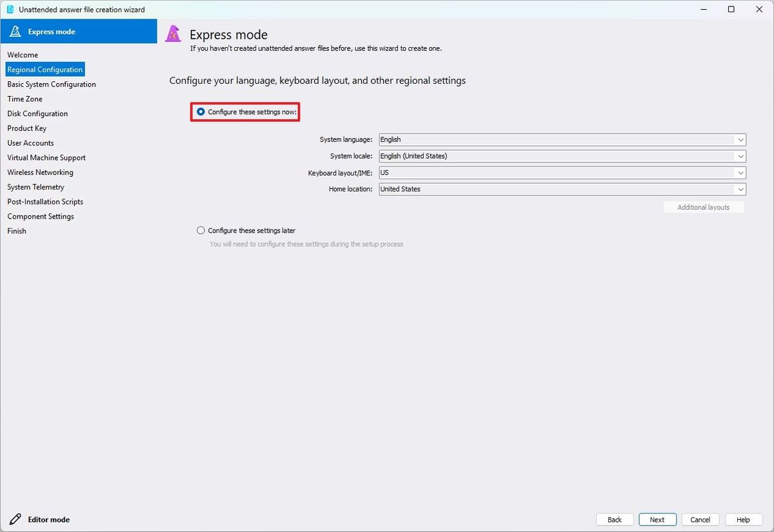Open the Time Zone section
The width and height of the screenshot is (774, 532).
click(x=25, y=99)
